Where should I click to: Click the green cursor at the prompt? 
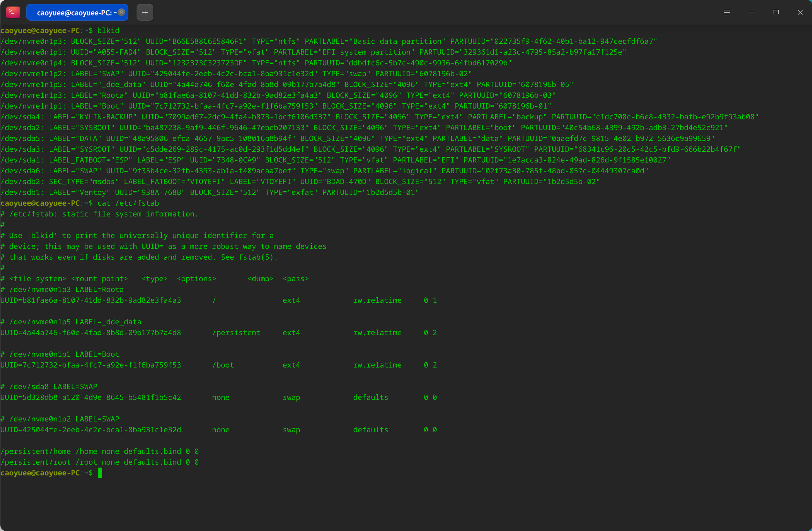pos(100,473)
